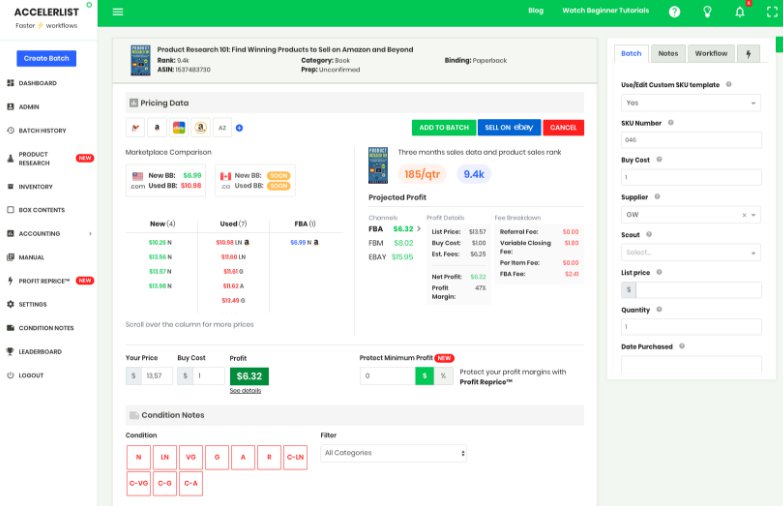Click the red Cancel button
The width and height of the screenshot is (783, 506).
tap(563, 127)
